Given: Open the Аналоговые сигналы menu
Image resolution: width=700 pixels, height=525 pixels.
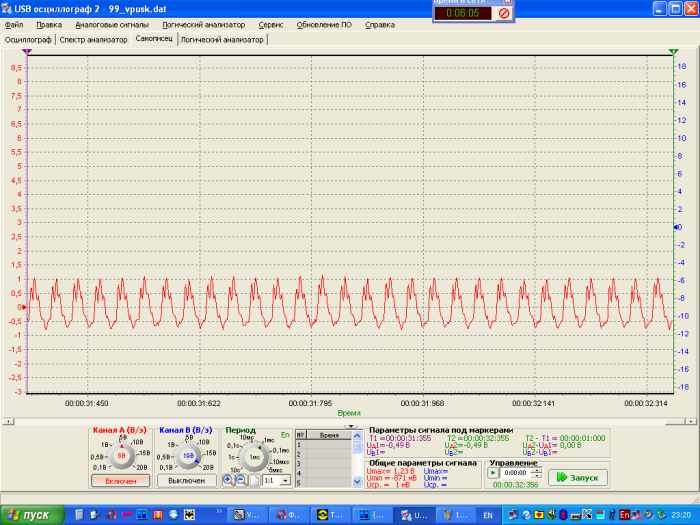Looking at the screenshot, I should pyautogui.click(x=112, y=25).
